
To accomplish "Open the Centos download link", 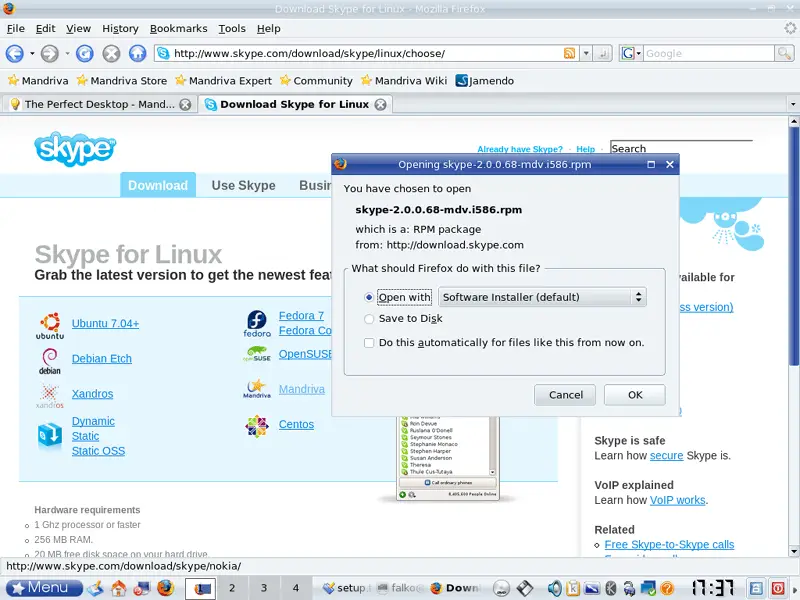I will point(296,424).
